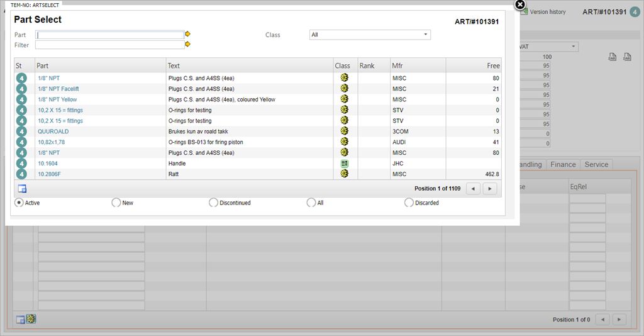The width and height of the screenshot is (644, 336).
Task: Open the 1/8" NPT Facelift part link
Action: 58,89
